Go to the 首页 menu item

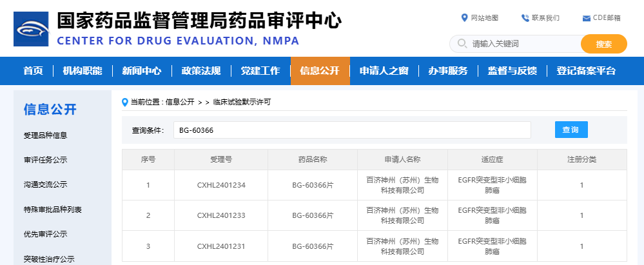click(34, 71)
